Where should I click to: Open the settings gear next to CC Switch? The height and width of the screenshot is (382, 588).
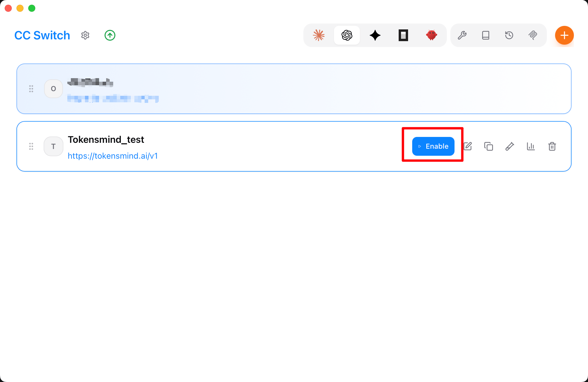pyautogui.click(x=85, y=35)
